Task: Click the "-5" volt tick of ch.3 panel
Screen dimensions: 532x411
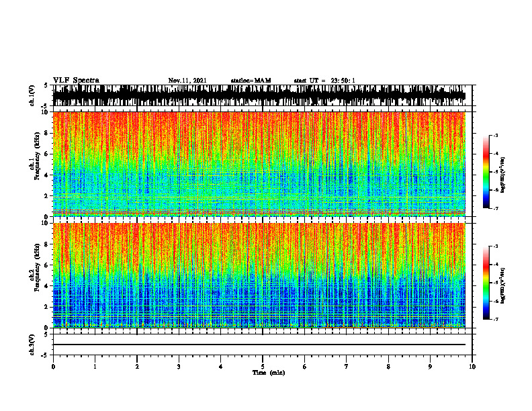Action: tap(45, 355)
